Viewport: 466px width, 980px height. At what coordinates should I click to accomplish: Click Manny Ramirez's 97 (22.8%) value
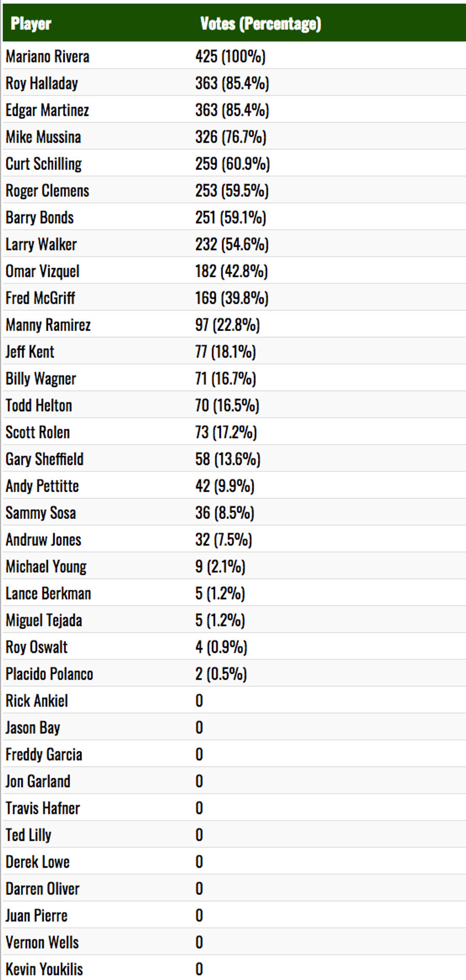[227, 325]
